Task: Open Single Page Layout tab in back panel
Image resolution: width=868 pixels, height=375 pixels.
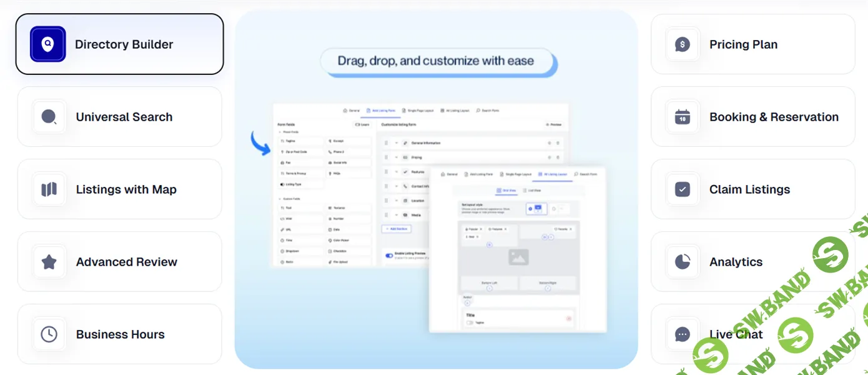Action: [x=418, y=111]
